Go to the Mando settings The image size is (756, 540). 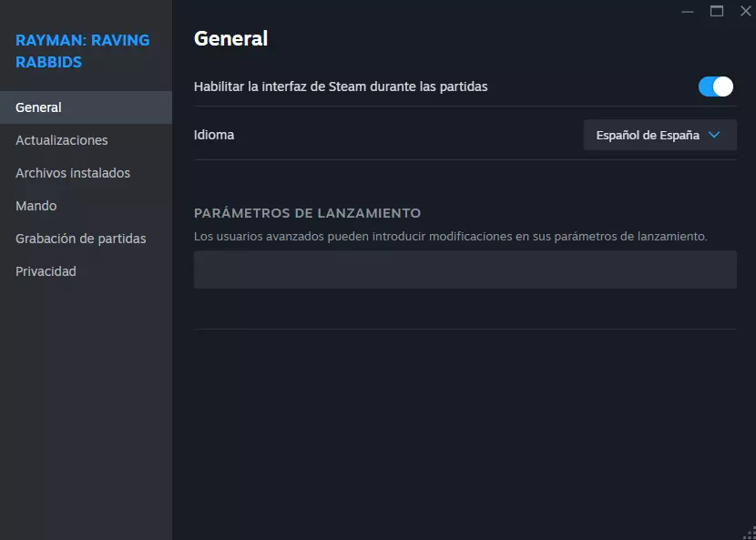tap(86, 206)
